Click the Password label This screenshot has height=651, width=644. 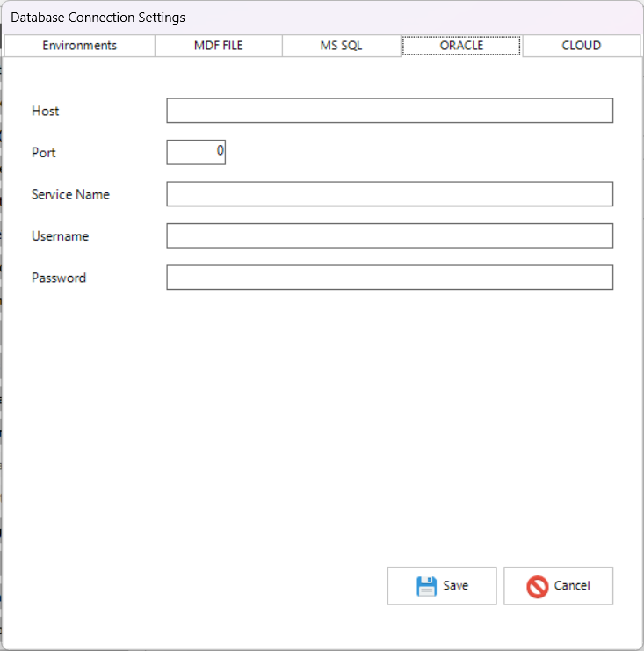point(59,278)
